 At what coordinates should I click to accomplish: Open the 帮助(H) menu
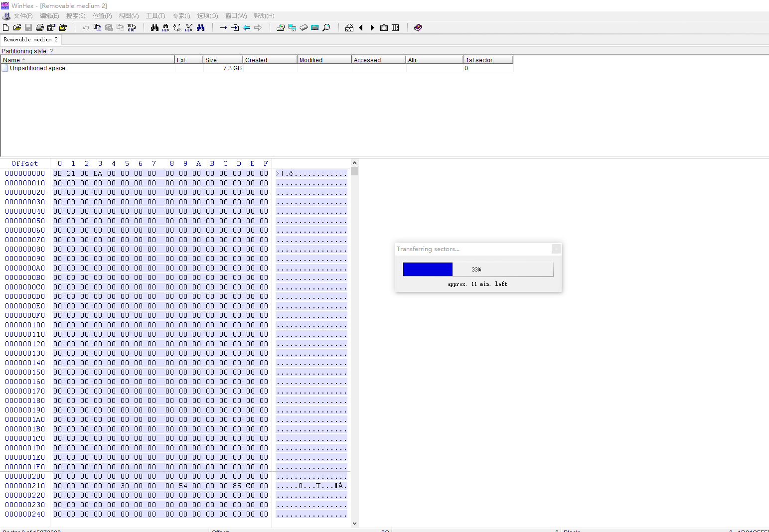click(264, 16)
